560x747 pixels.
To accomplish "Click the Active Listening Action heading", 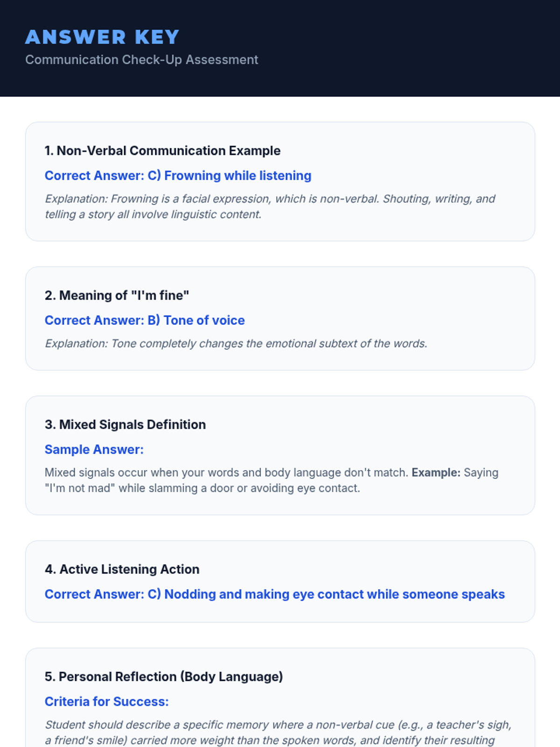I will (122, 569).
